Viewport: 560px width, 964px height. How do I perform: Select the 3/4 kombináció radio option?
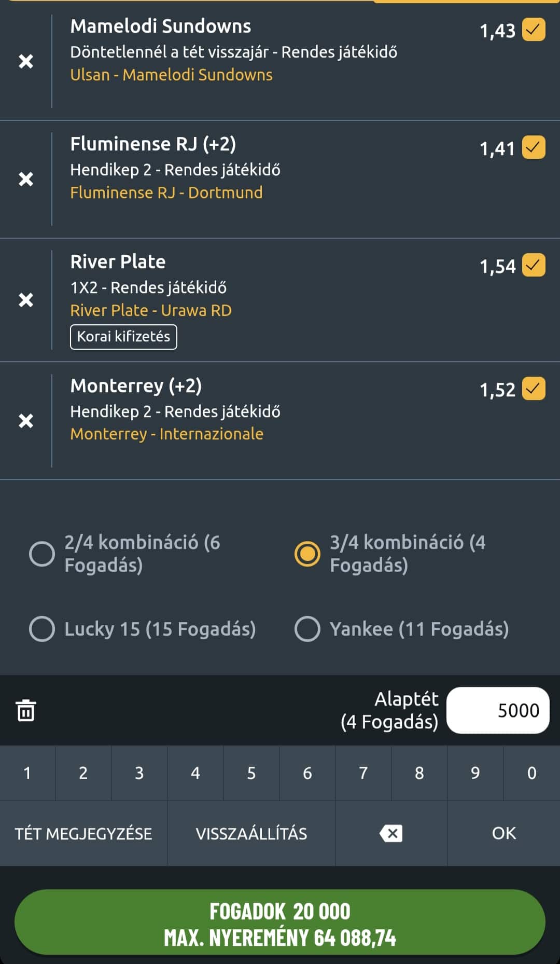(307, 554)
